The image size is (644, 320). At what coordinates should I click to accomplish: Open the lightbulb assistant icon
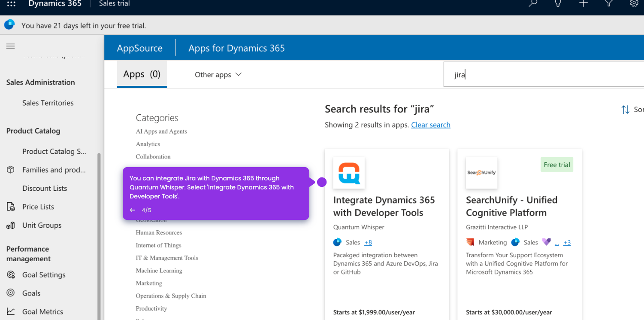558,3
